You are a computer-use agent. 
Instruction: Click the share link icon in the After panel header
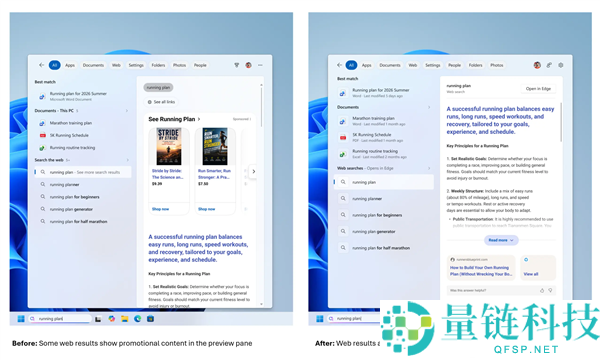[549, 65]
